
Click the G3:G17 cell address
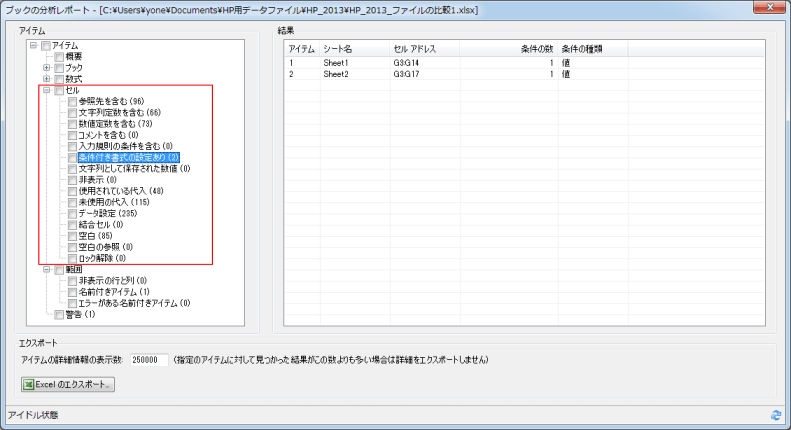[406, 74]
